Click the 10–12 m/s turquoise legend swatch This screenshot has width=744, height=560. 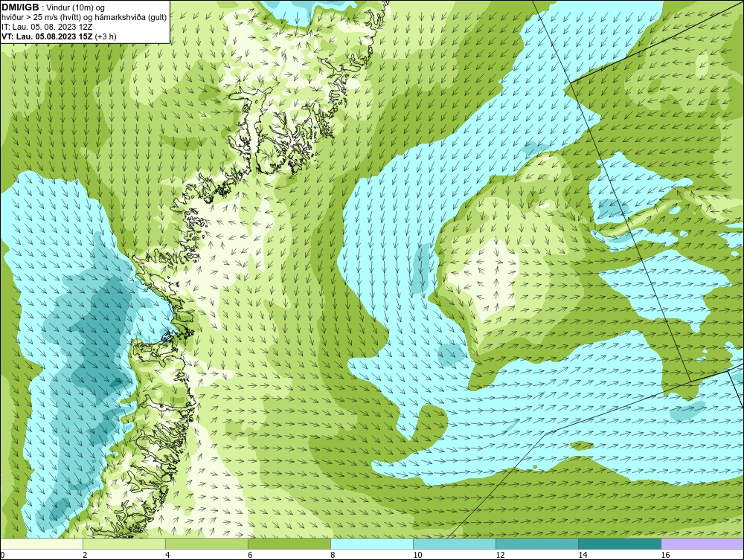point(455,544)
